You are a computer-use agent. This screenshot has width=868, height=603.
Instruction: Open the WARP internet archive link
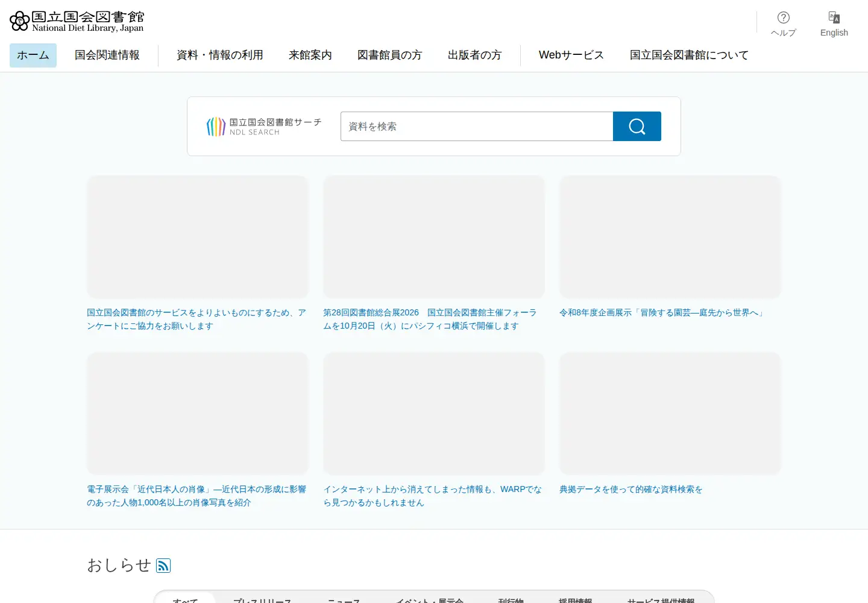coord(433,496)
